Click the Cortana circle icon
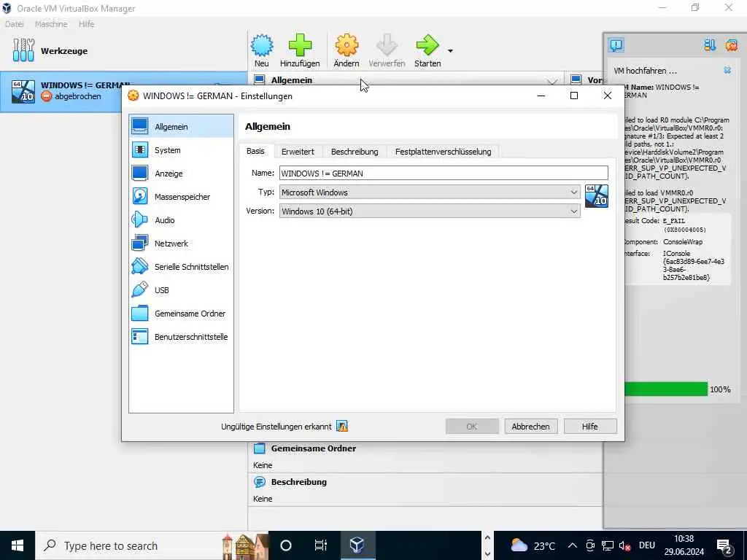This screenshot has width=747, height=560. point(286,545)
